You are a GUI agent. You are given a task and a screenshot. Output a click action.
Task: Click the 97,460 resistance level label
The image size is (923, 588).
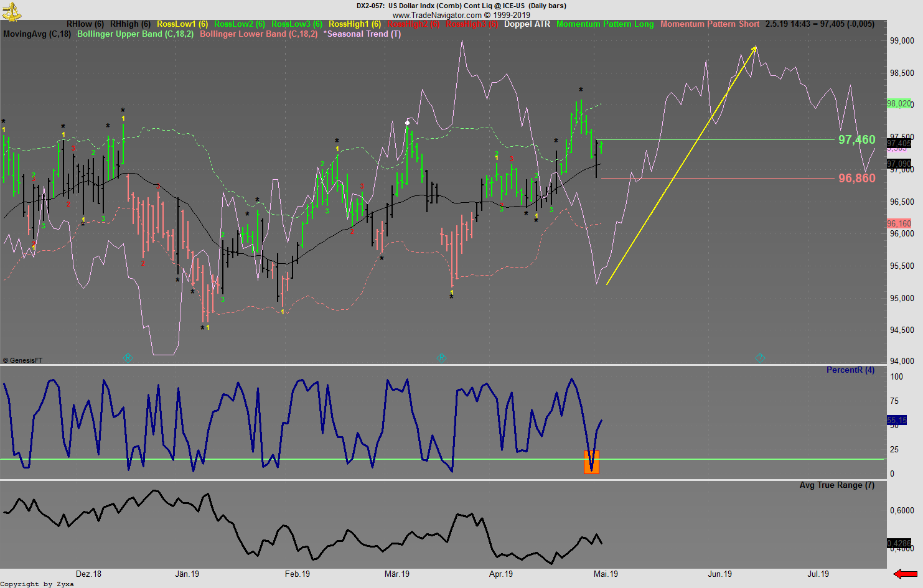coord(856,140)
